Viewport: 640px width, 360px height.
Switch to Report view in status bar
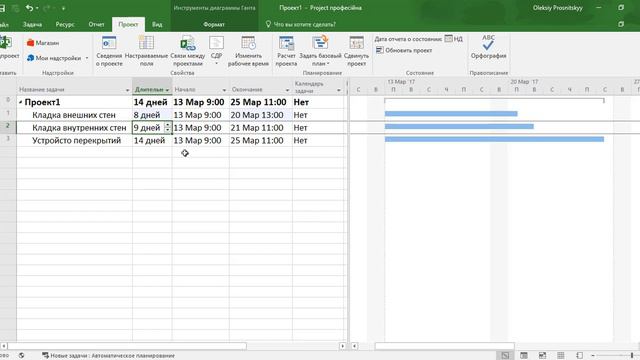(x=579, y=356)
